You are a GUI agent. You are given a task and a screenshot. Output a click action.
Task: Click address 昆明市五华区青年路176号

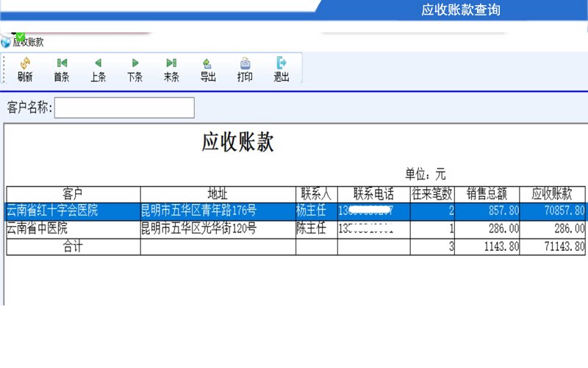(198, 210)
